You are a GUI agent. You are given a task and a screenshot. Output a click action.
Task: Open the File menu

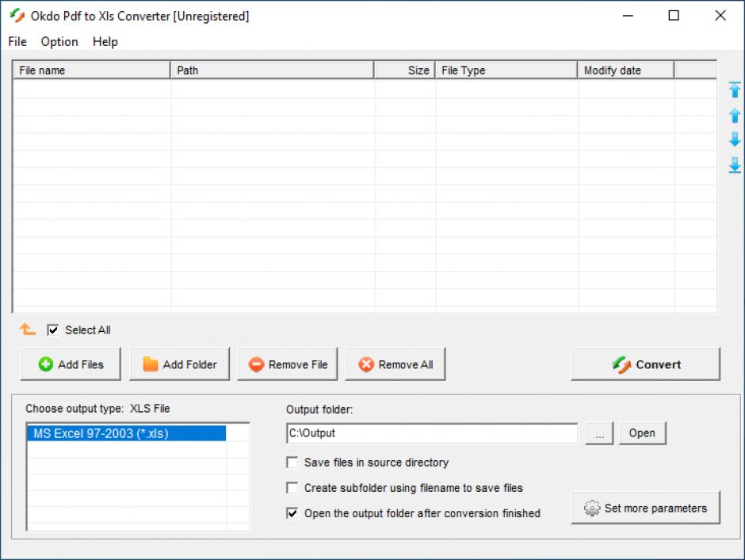click(x=17, y=42)
